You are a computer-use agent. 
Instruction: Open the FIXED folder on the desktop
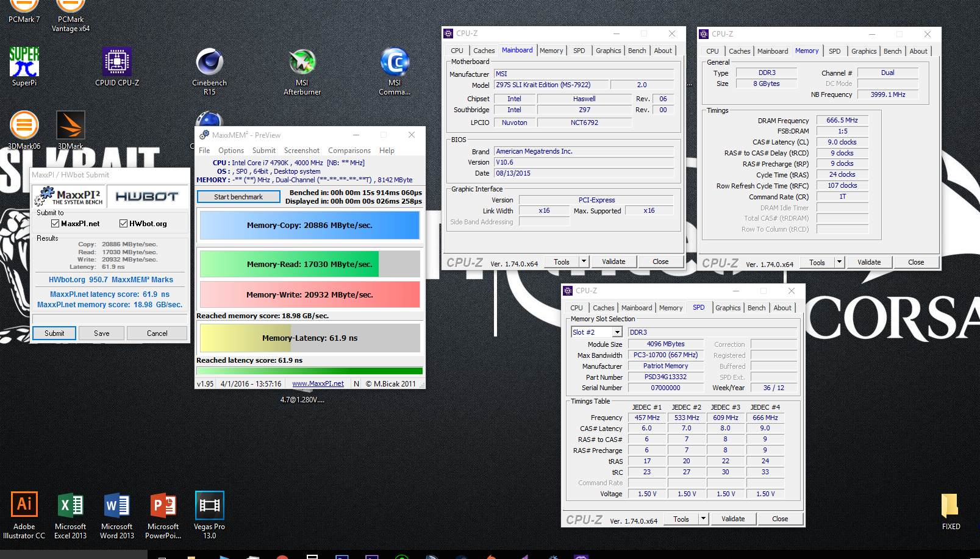pyautogui.click(x=951, y=511)
